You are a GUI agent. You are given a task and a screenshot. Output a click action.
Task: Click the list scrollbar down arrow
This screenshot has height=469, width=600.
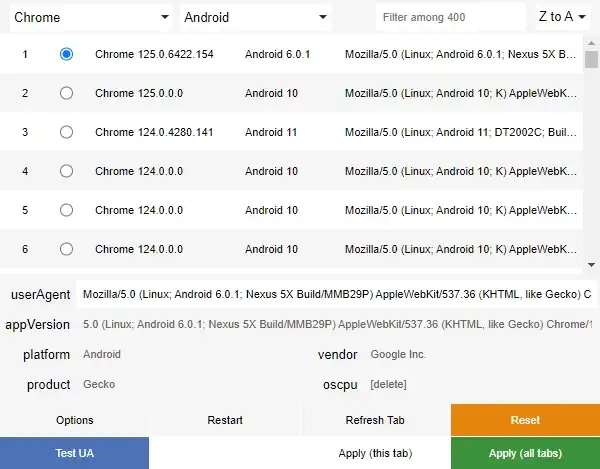591,264
